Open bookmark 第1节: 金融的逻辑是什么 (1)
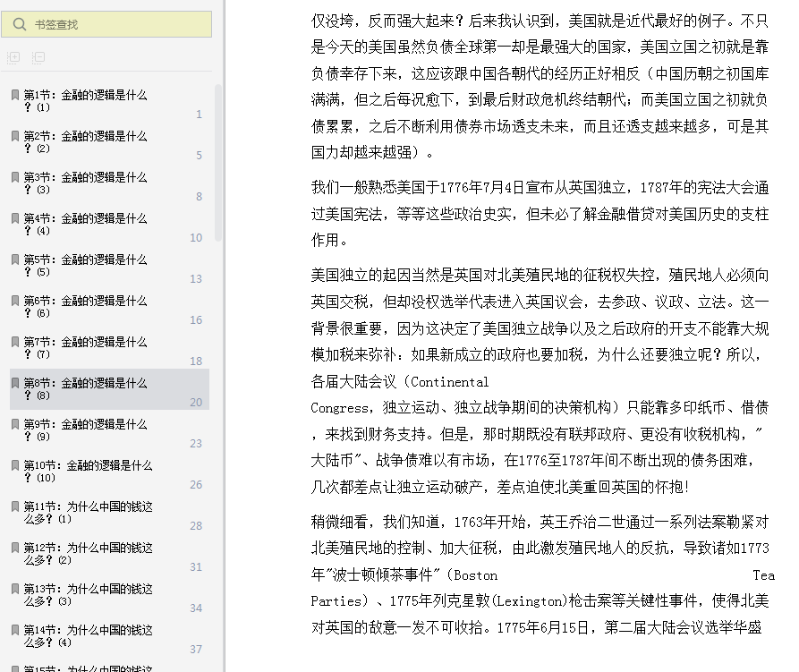 pyautogui.click(x=109, y=101)
